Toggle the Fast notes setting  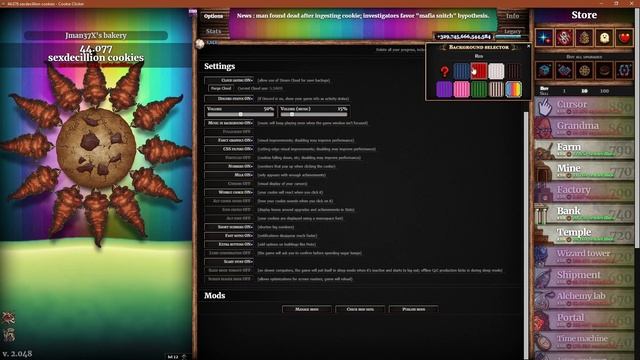pos(229,236)
